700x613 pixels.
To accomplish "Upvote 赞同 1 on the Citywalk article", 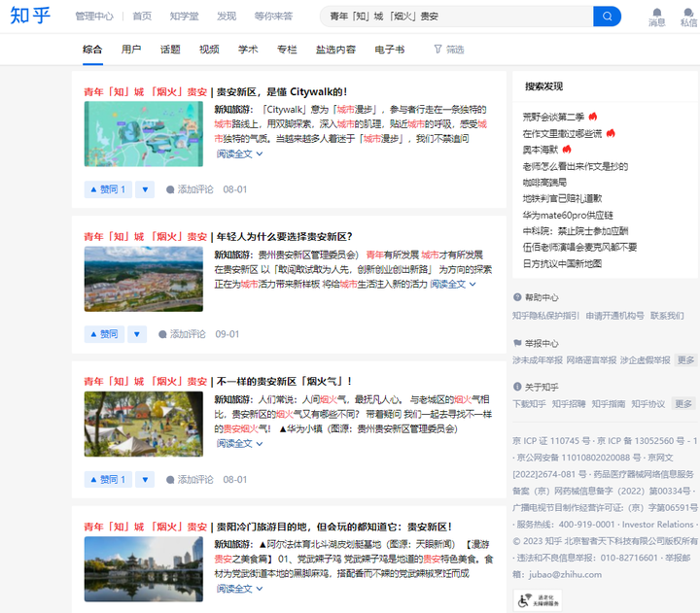I will pyautogui.click(x=108, y=189).
